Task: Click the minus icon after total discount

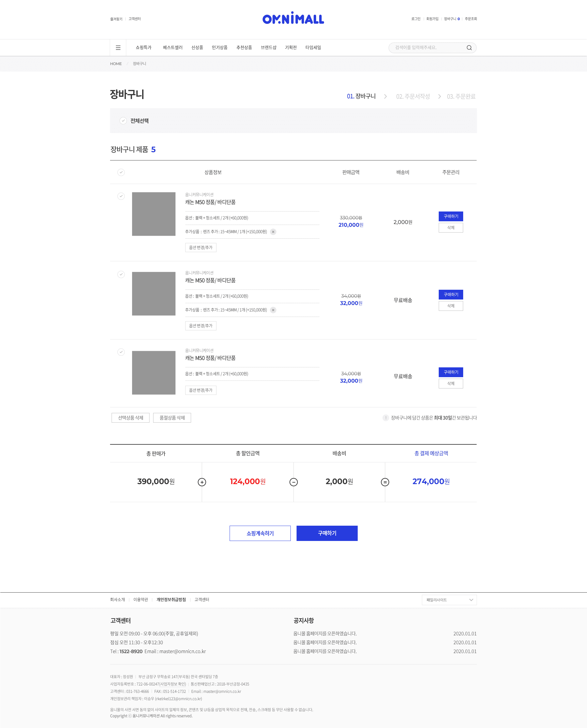Action: (x=293, y=482)
